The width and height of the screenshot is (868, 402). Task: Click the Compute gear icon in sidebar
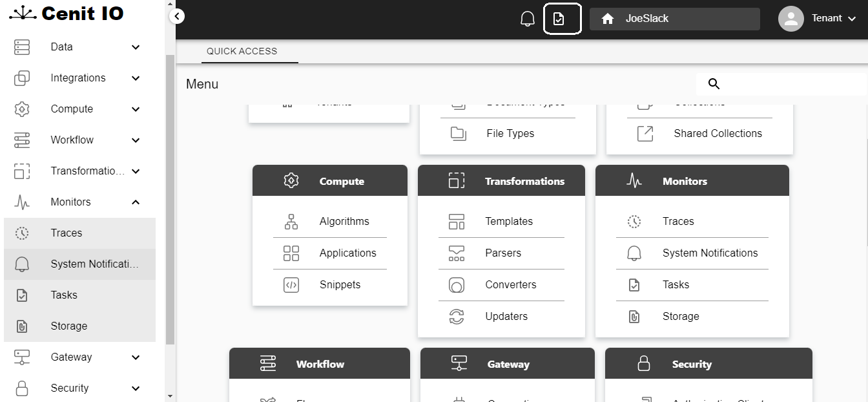click(22, 109)
